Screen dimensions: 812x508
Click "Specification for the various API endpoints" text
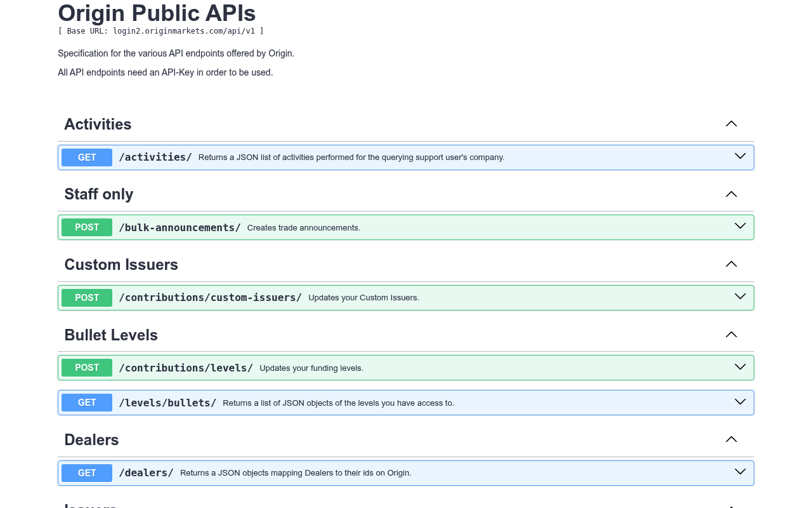[176, 53]
